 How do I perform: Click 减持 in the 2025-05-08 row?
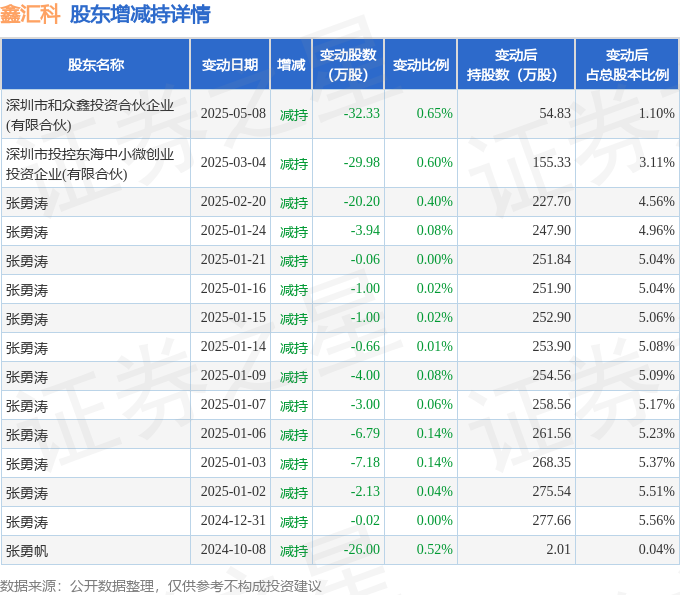tap(294, 115)
